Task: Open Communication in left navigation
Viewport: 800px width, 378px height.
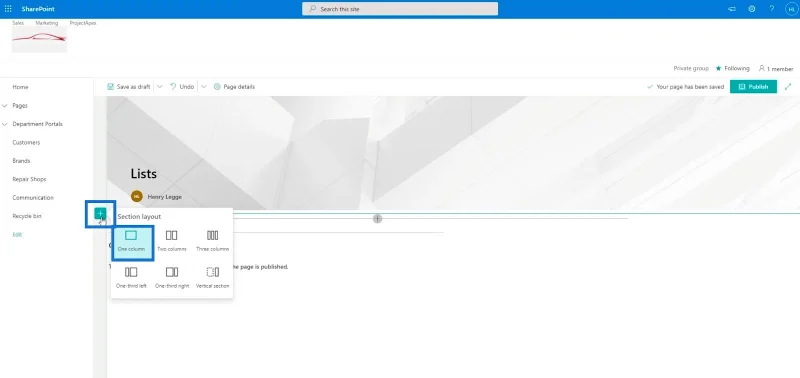Action: (x=33, y=197)
